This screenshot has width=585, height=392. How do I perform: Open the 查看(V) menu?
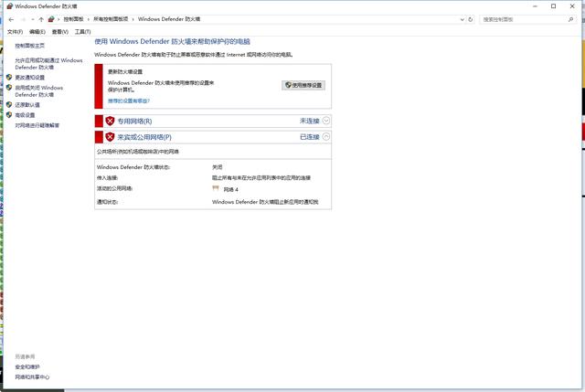[x=60, y=32]
